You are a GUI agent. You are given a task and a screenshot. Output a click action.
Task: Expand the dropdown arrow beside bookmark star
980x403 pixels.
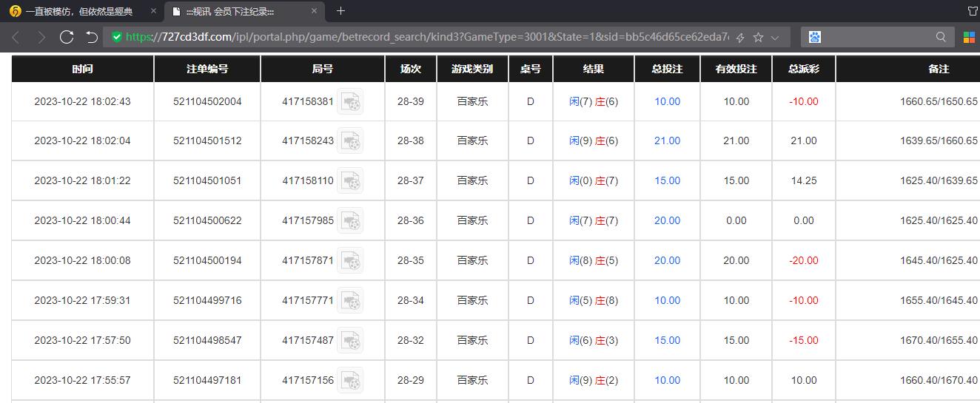coord(775,37)
